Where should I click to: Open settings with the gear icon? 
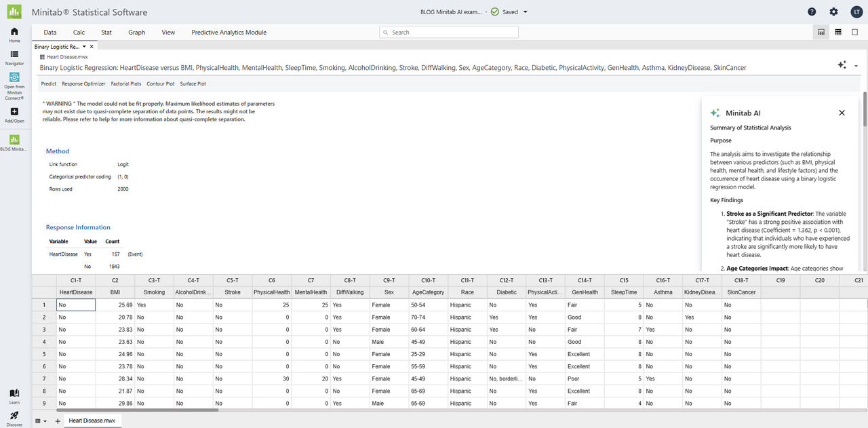833,12
